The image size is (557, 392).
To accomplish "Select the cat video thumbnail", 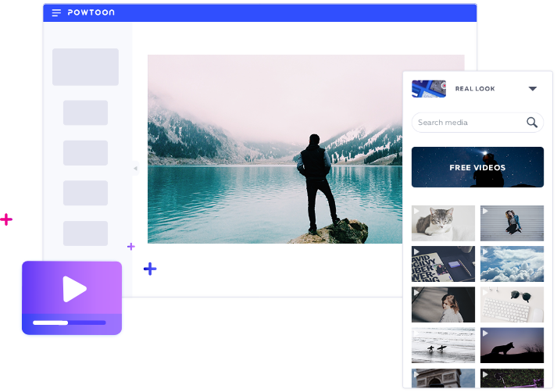I will [x=443, y=223].
